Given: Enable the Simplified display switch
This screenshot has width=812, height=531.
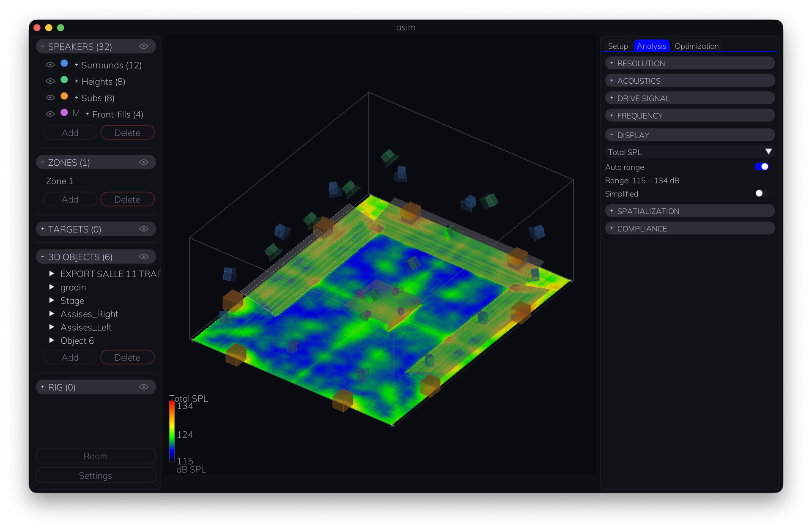Looking at the screenshot, I should coord(762,193).
